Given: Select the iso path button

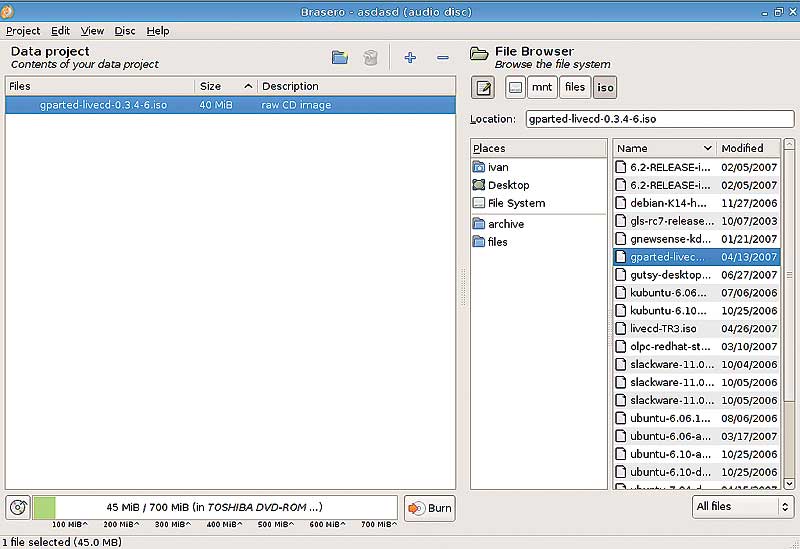Looking at the screenshot, I should coord(605,87).
